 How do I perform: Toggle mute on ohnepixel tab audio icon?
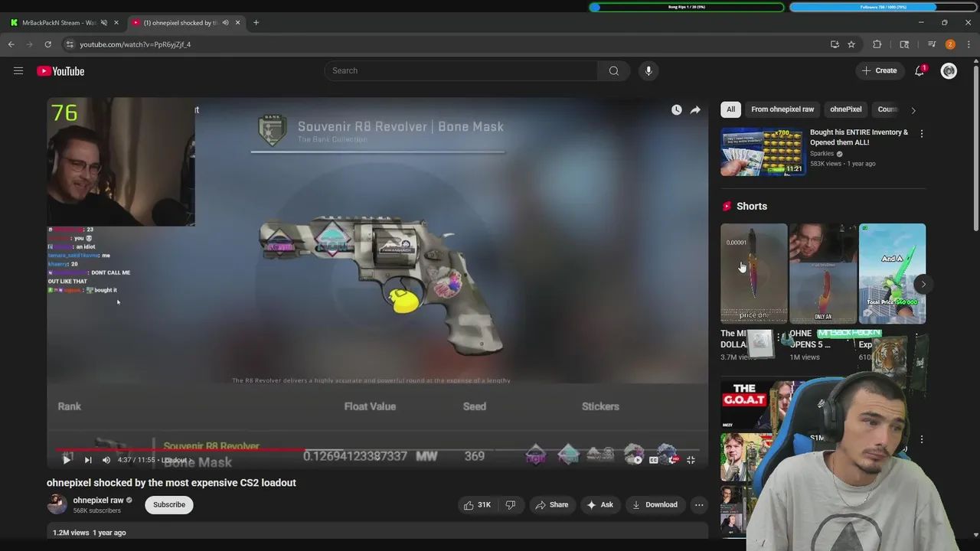pyautogui.click(x=225, y=23)
